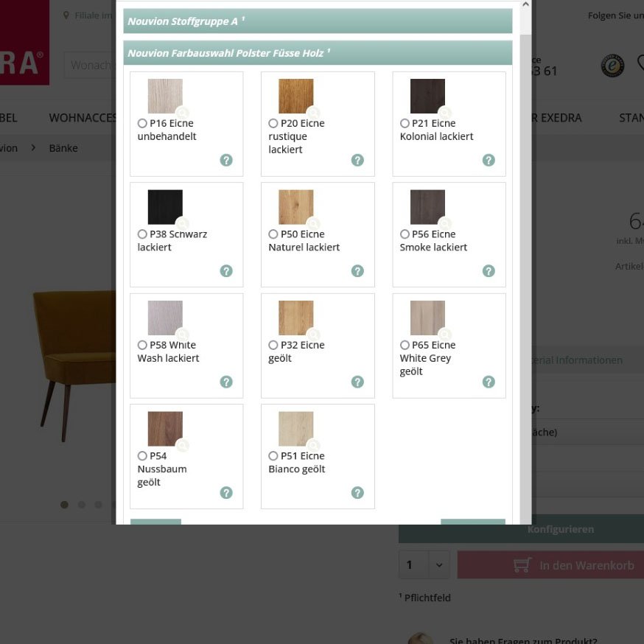Expand the Nouvion Farbauswahl Polster Füsse Holz section
Screen dimensions: 644x644
318,52
